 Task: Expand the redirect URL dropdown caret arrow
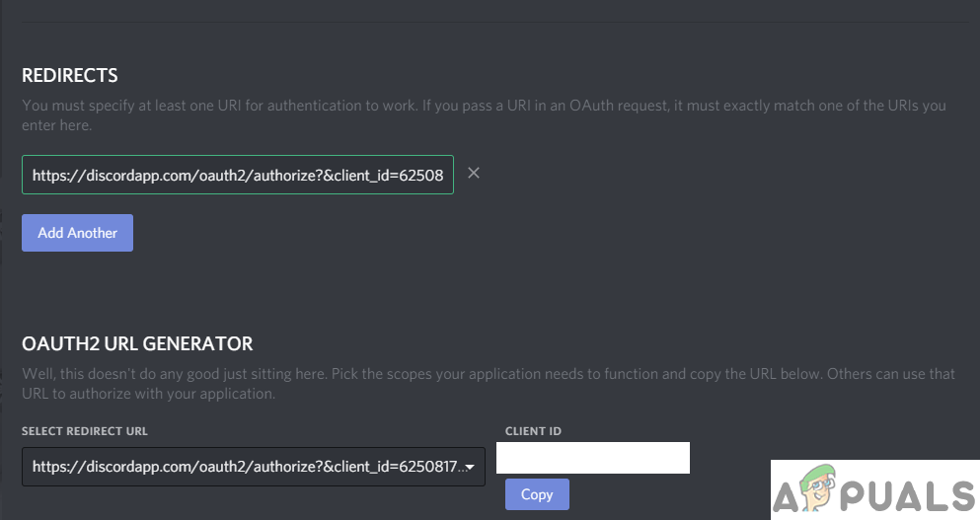pyautogui.click(x=470, y=467)
